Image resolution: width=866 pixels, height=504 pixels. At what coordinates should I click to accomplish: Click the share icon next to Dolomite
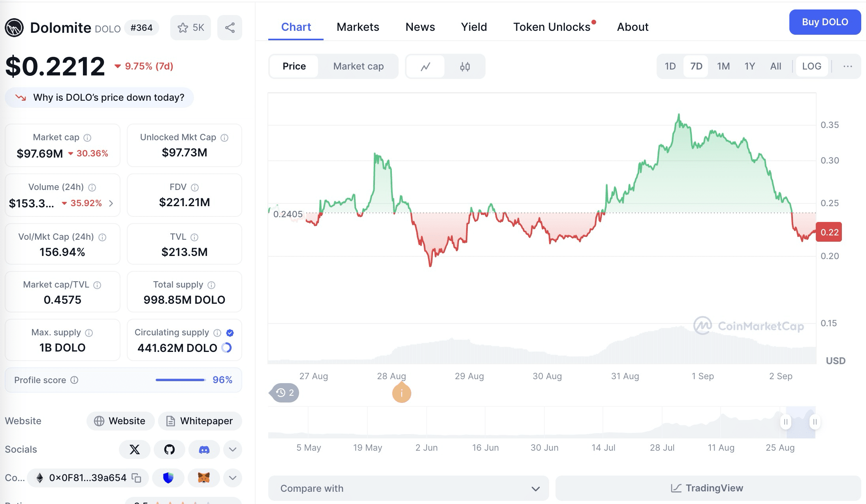click(x=230, y=28)
